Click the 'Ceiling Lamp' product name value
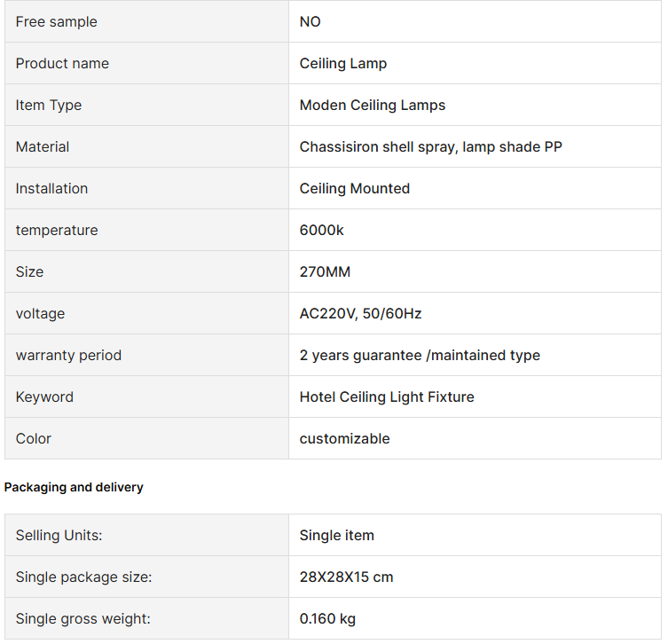The image size is (668, 644). [343, 63]
